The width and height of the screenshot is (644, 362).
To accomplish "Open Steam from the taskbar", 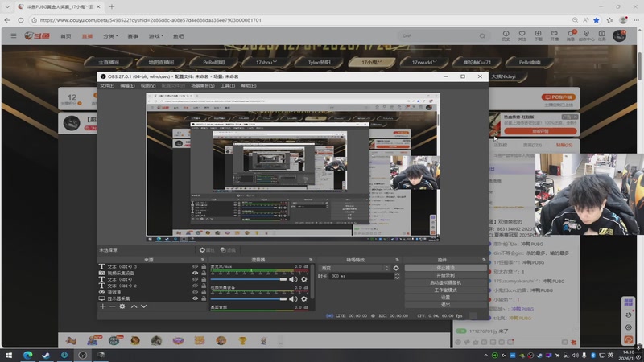I will pos(46,355).
